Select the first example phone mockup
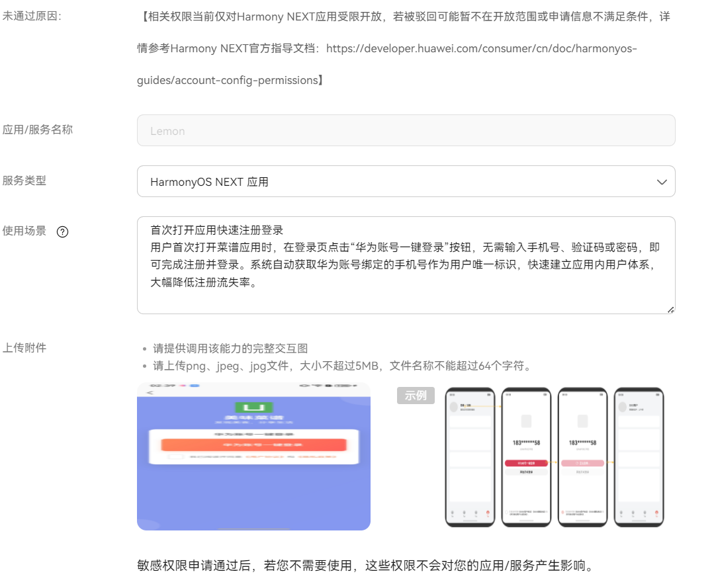The height and width of the screenshot is (588, 714). coord(470,456)
